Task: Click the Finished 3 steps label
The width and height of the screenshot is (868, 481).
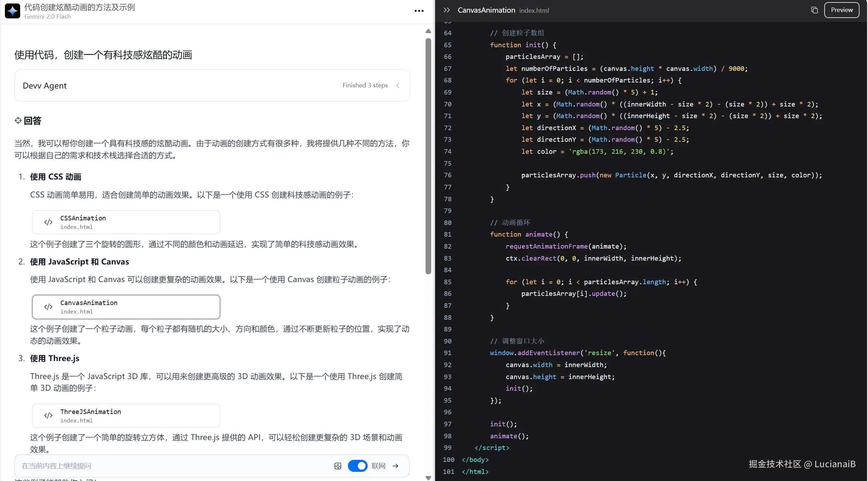Action: point(365,85)
